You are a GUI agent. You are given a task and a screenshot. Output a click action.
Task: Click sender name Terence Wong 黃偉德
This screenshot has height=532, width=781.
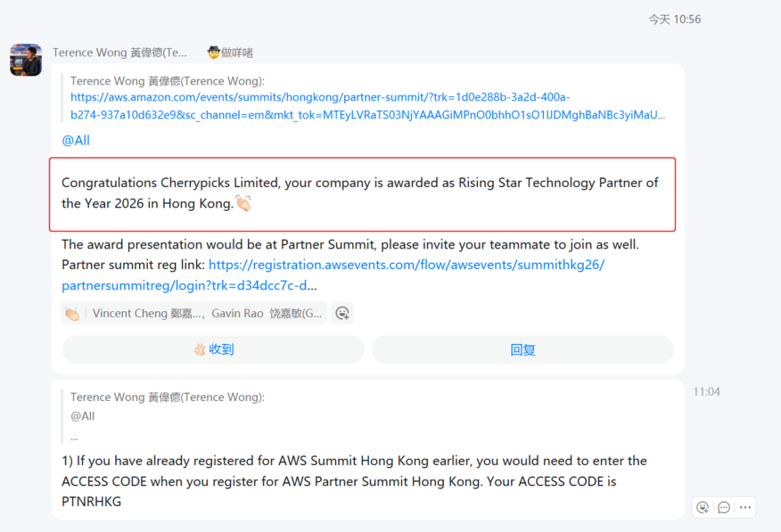(x=119, y=53)
